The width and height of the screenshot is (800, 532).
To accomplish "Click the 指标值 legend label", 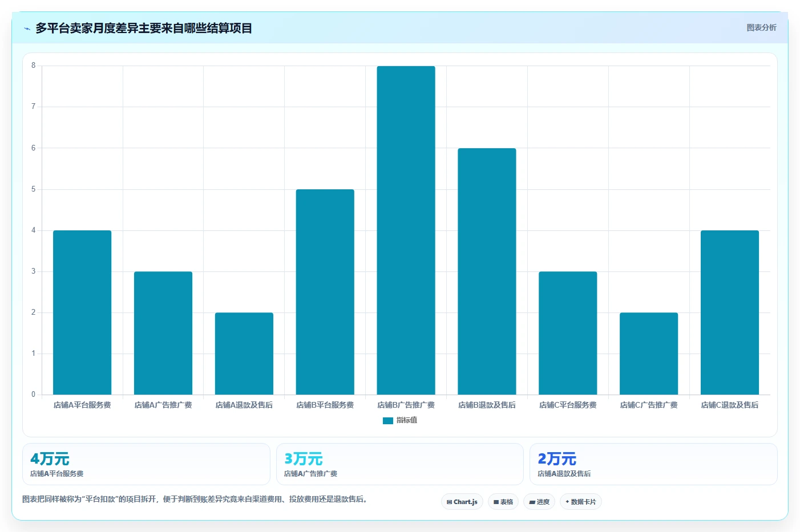I will click(x=407, y=420).
